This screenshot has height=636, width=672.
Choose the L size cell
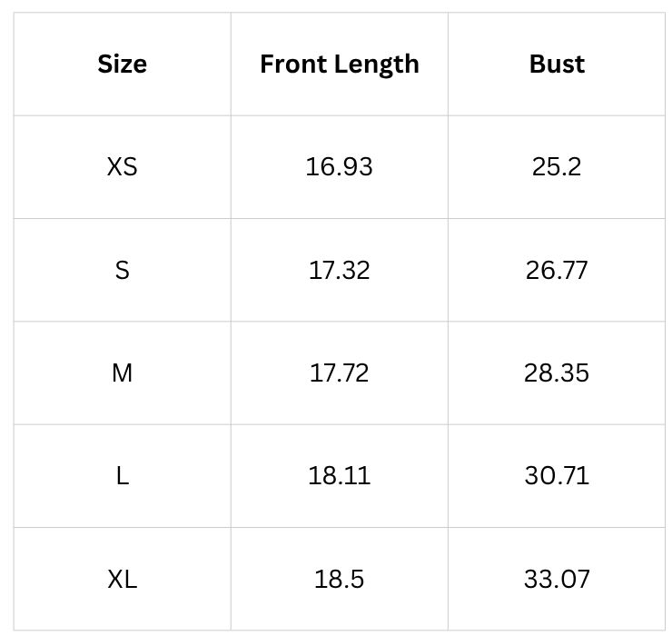[122, 476]
